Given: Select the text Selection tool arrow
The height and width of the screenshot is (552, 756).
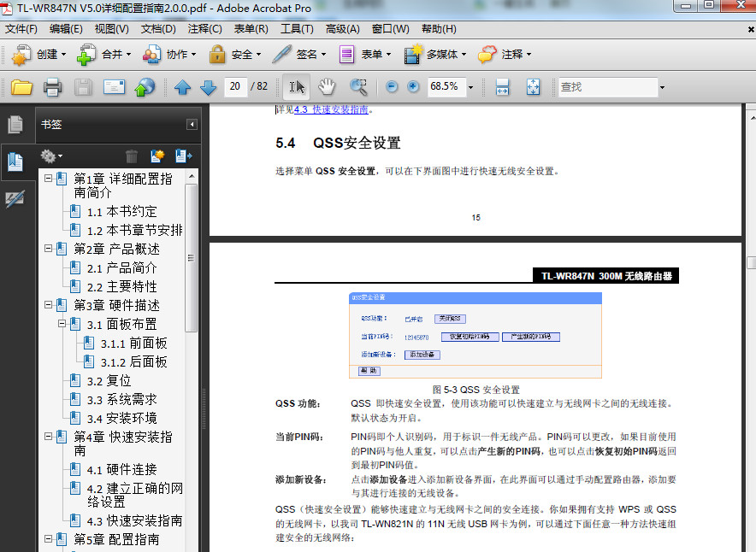Looking at the screenshot, I should point(299,86).
